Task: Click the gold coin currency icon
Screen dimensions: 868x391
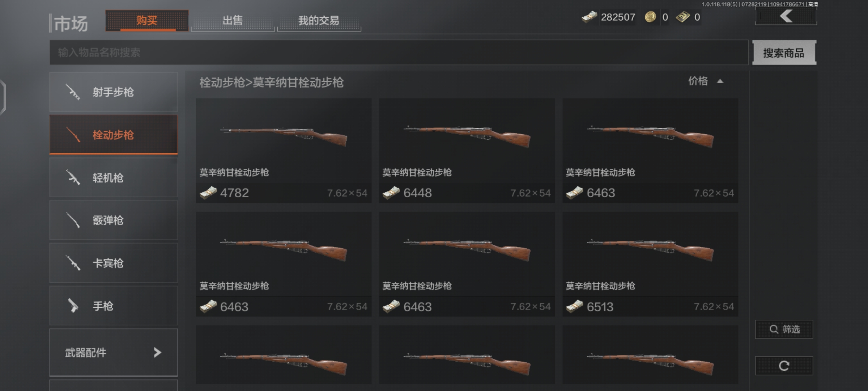Action: click(650, 17)
